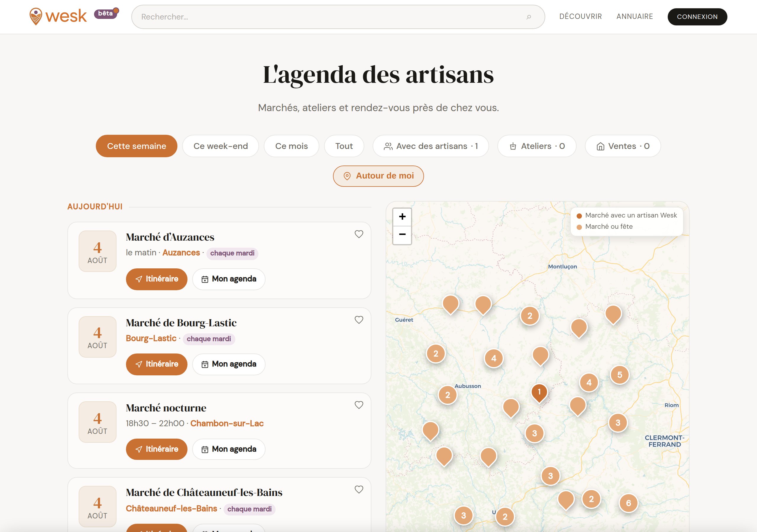
Task: Get Itinéraire for Marché d'Auzances
Action: [x=157, y=279]
